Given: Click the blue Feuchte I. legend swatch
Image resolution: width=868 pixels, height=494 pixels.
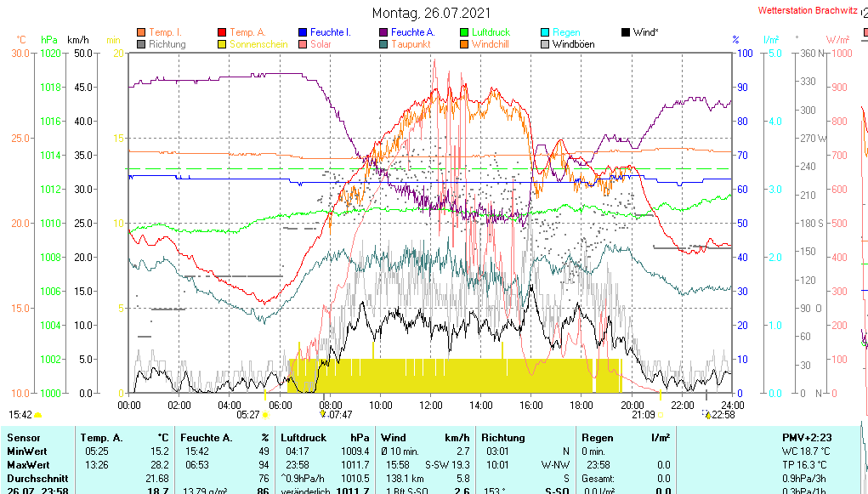Looking at the screenshot, I should [x=303, y=32].
